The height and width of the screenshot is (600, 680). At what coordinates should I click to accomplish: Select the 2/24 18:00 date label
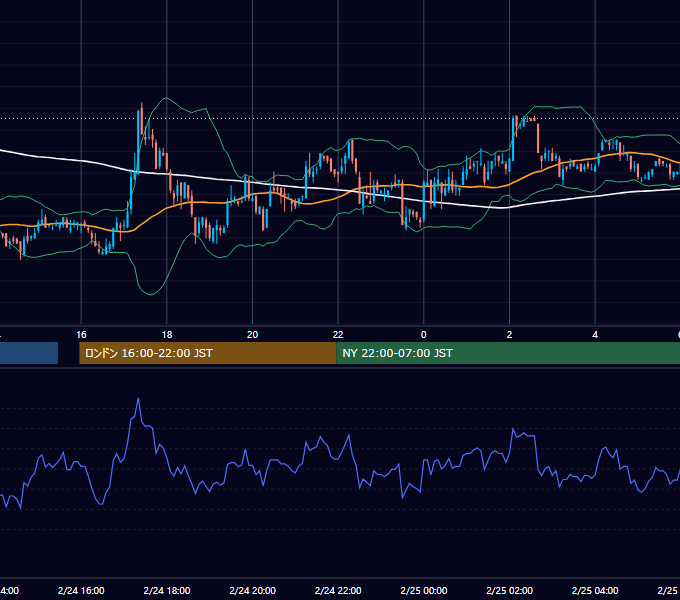[167, 590]
